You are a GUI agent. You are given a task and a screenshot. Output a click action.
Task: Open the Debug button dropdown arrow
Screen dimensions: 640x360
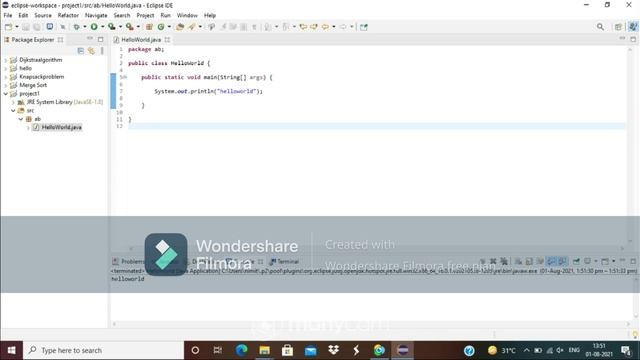[85, 27]
